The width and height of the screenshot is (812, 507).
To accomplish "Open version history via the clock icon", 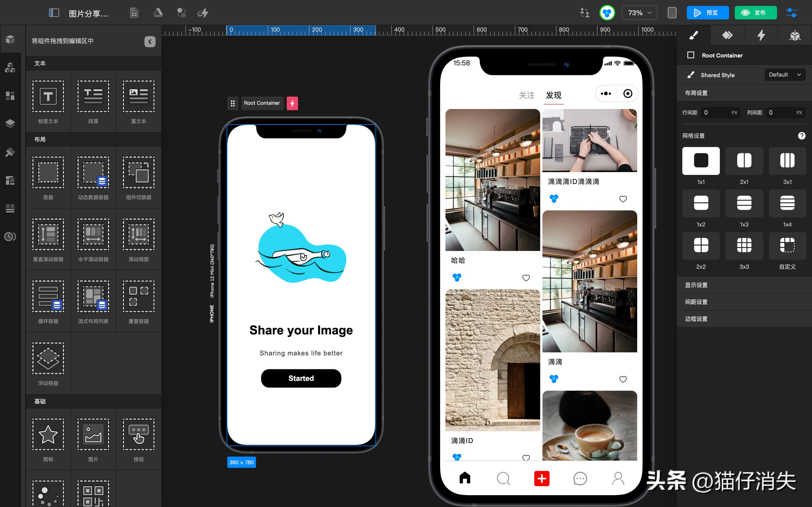I will click(x=10, y=236).
